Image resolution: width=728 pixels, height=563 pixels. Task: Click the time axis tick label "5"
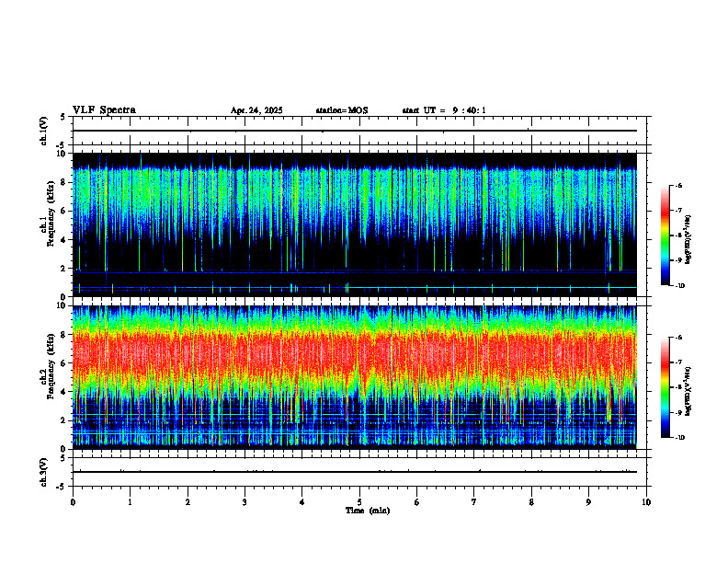point(359,502)
